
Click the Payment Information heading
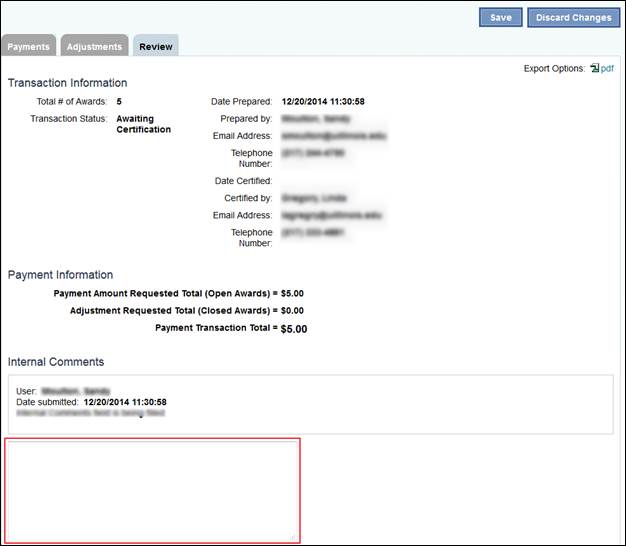60,275
